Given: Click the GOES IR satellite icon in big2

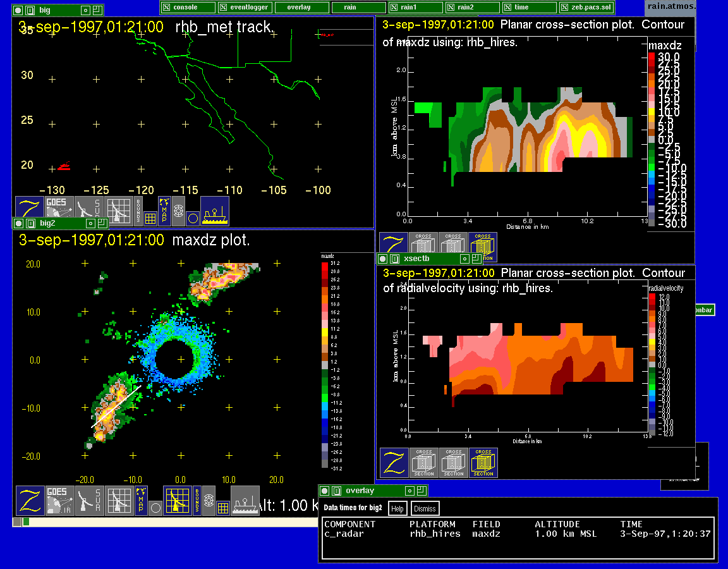Looking at the screenshot, I should (59, 501).
